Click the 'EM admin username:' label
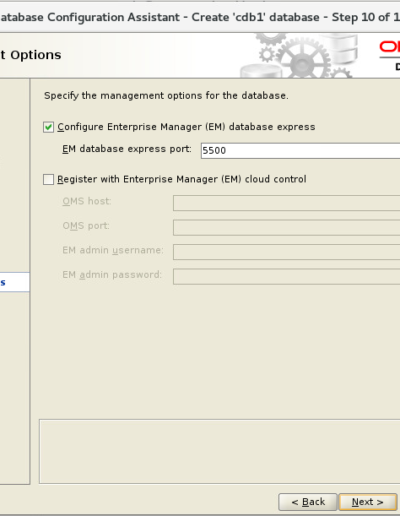The image size is (400, 516). 113,250
